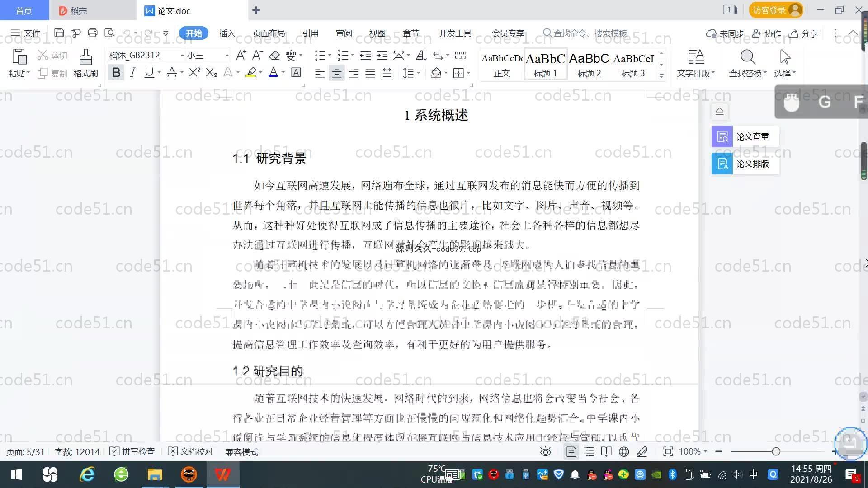Viewport: 868px width, 488px height.
Task: Click the search command input field
Action: pos(590,33)
